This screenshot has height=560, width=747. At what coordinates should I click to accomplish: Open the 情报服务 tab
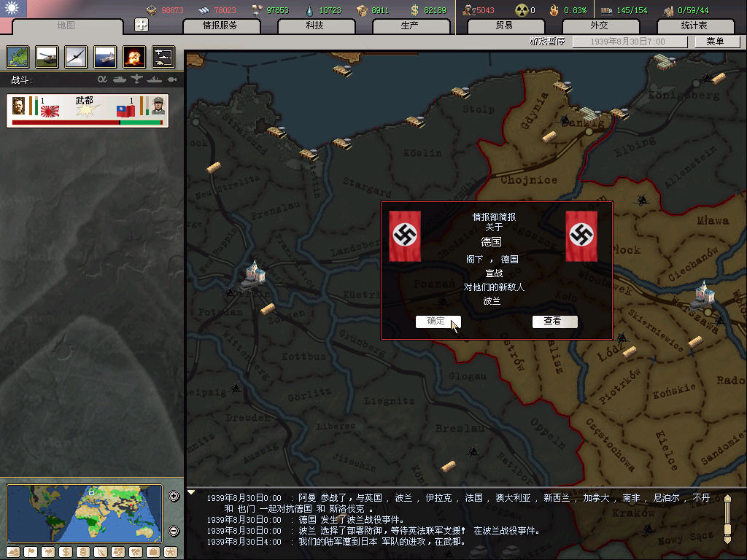(221, 26)
